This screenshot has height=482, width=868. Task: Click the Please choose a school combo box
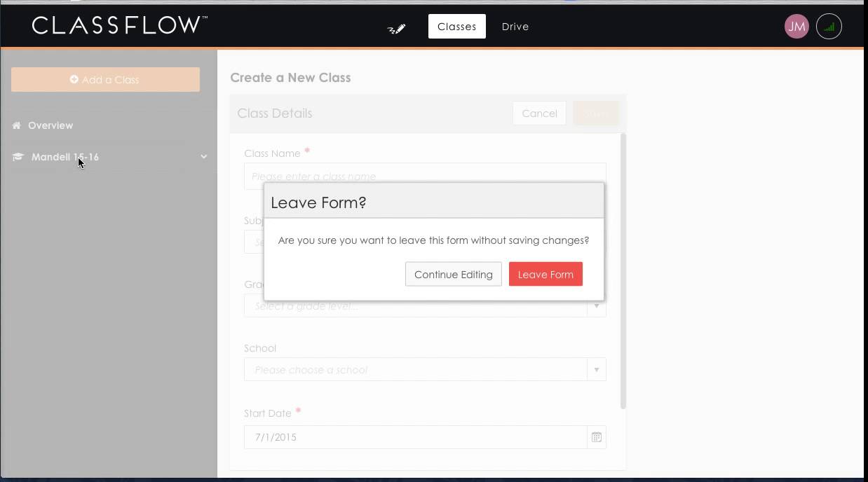(425, 370)
